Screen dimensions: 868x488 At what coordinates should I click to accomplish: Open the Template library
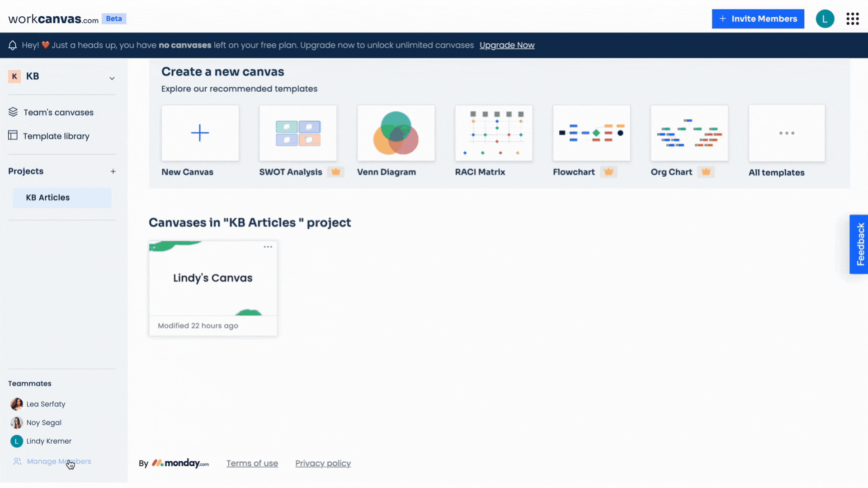(57, 136)
